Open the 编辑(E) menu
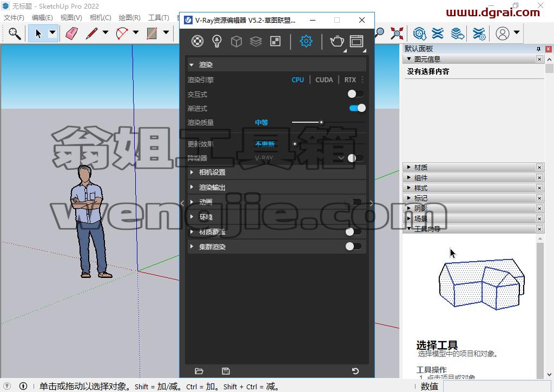Image resolution: width=554 pixels, height=392 pixels. (x=42, y=17)
